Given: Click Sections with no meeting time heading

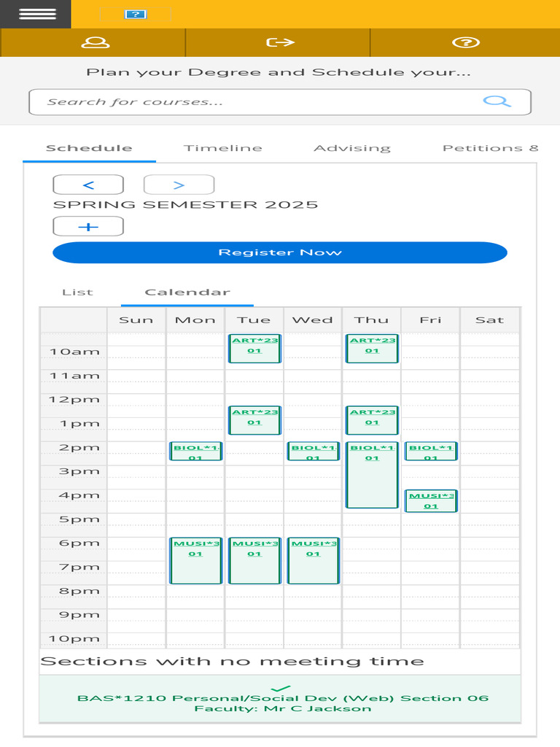Looking at the screenshot, I should tap(233, 661).
